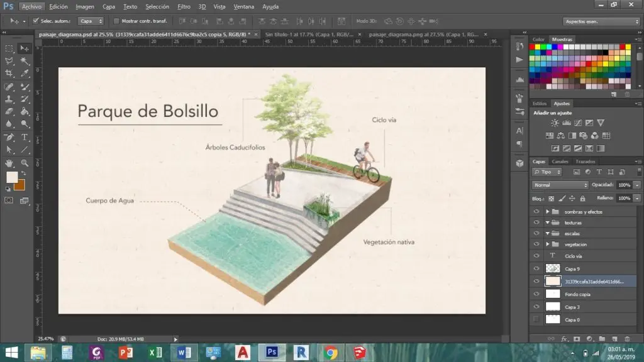This screenshot has width=644, height=362.
Task: Add a Brightness/Contrast adjustment from Ajustes panel
Action: click(555, 123)
